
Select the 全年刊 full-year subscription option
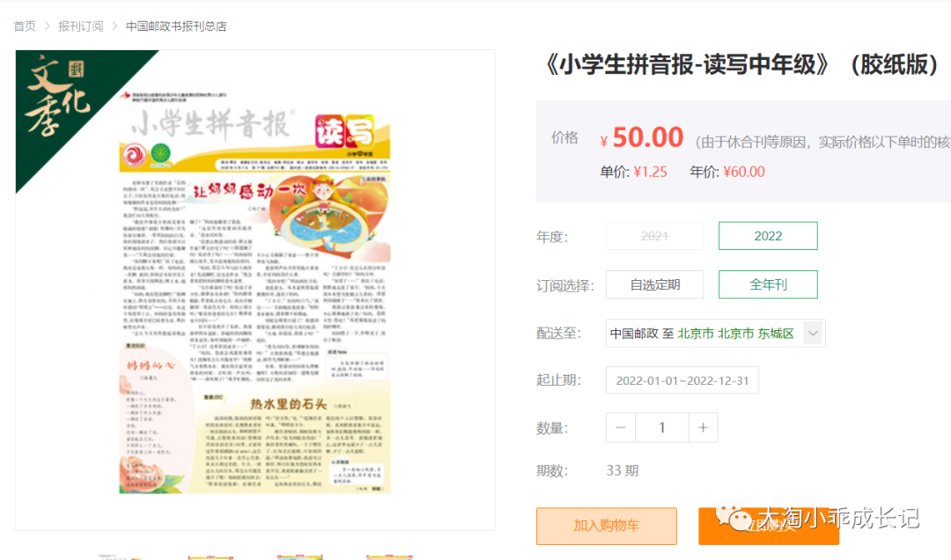pos(768,284)
